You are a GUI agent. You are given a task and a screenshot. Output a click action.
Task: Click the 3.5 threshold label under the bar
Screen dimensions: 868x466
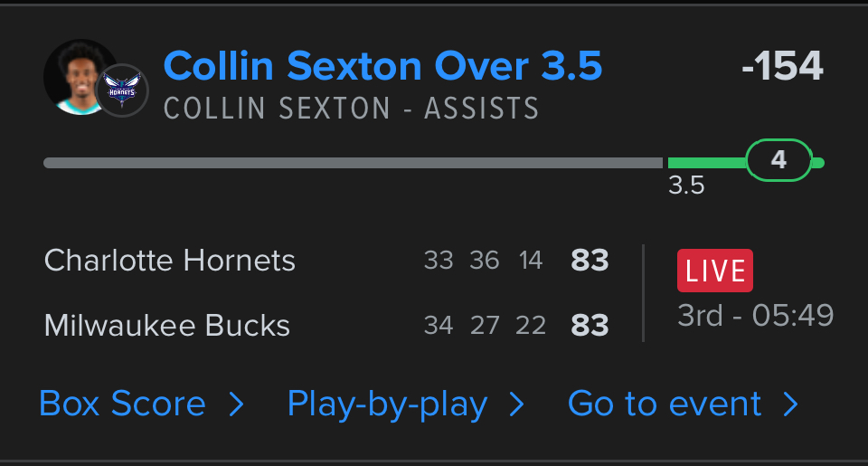coord(686,186)
